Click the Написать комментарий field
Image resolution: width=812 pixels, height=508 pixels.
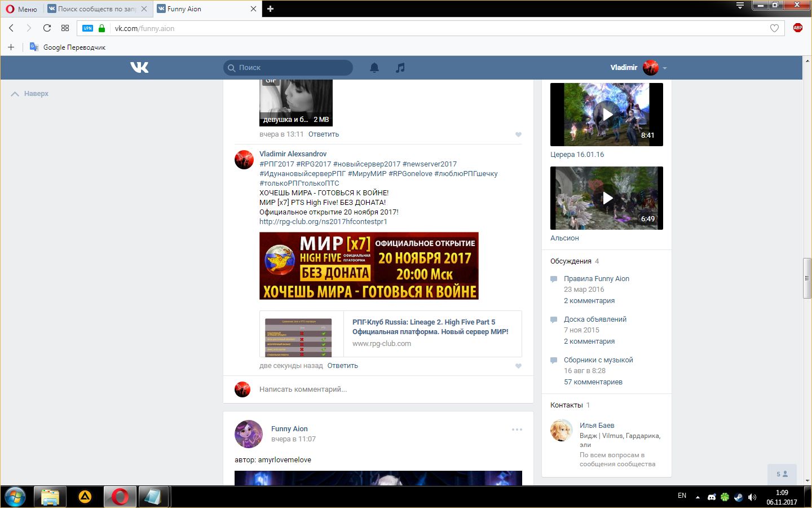391,389
